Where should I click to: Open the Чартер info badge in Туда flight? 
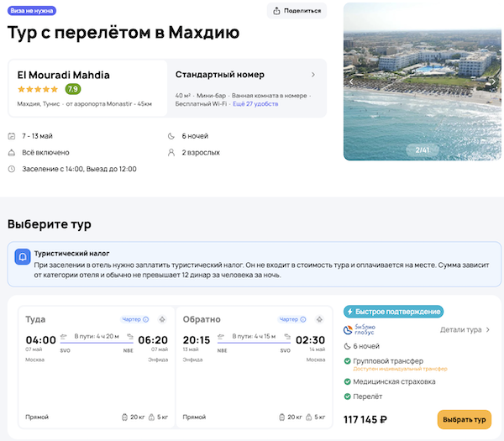click(134, 319)
